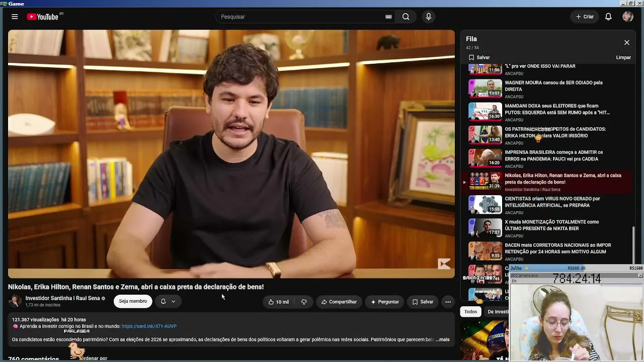Image resolution: width=644 pixels, height=362 pixels.
Task: Click the video player to pause
Action: pos(231,154)
